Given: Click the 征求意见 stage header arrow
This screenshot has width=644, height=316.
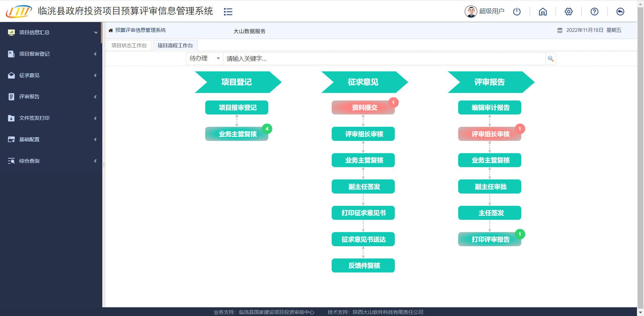Looking at the screenshot, I should (365, 82).
